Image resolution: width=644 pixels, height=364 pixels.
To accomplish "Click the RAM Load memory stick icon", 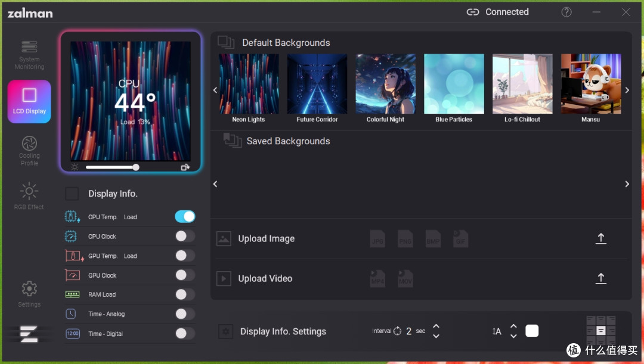I will click(73, 294).
